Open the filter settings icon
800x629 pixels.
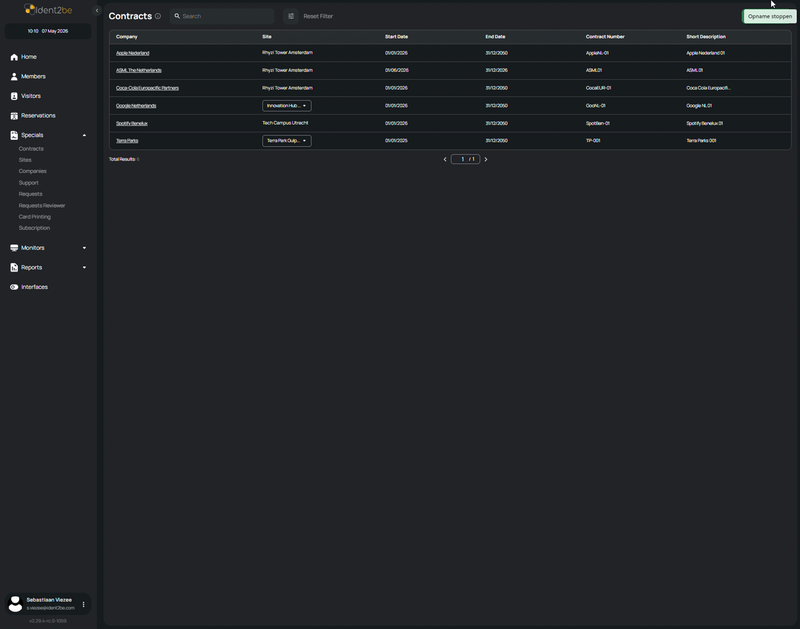pos(291,16)
